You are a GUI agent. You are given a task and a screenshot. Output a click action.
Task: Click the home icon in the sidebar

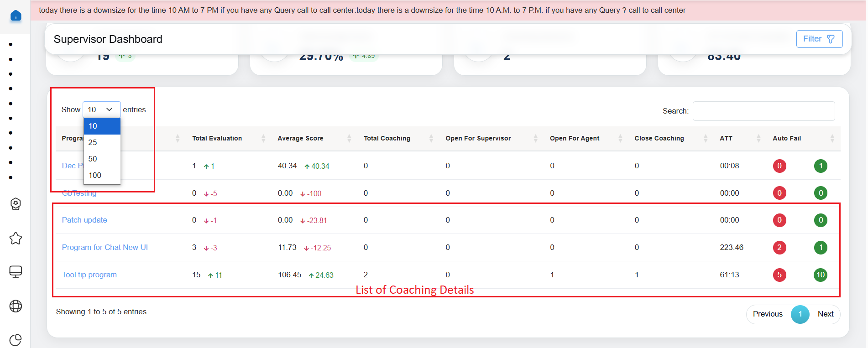[16, 16]
